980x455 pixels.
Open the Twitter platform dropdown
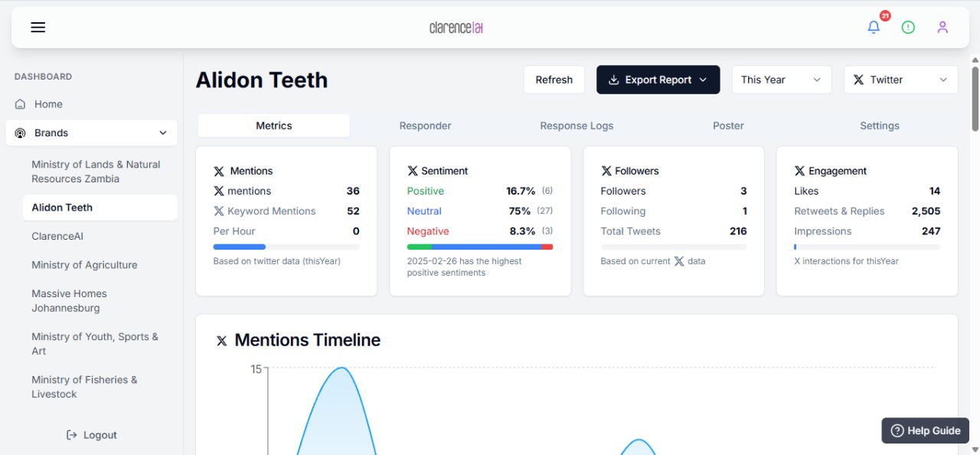[900, 80]
